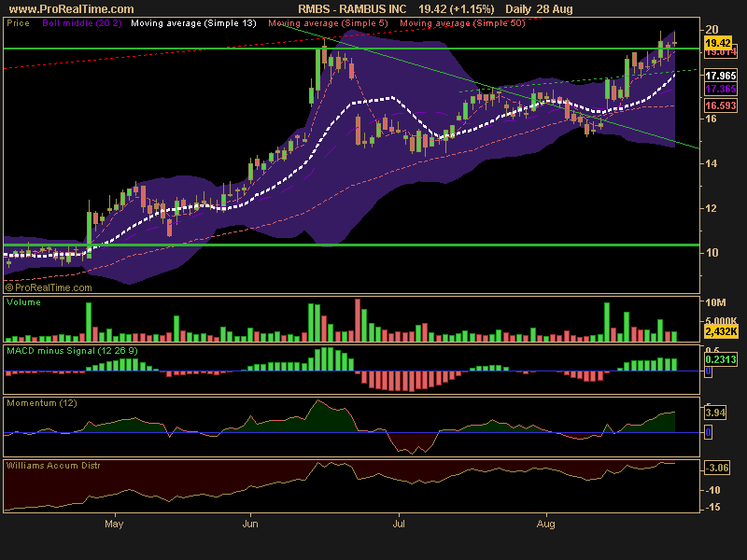The image size is (747, 560).
Task: Click the 16 price axis label
Action: (712, 119)
